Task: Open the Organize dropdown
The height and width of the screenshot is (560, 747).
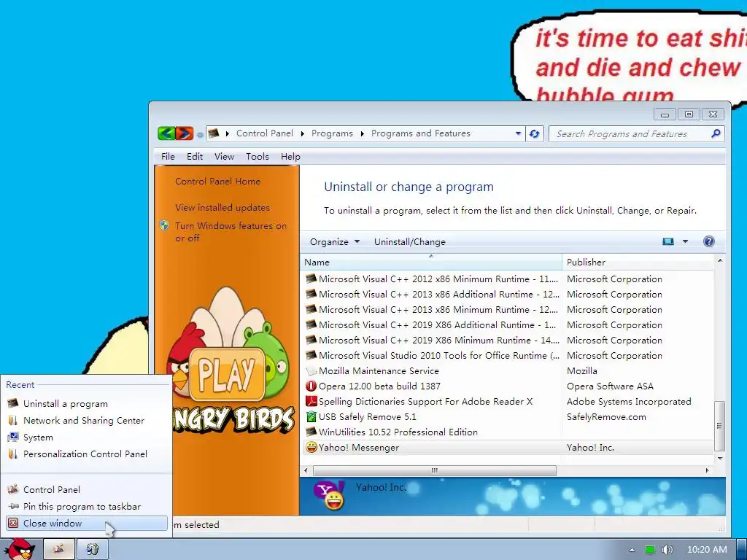Action: pos(334,242)
